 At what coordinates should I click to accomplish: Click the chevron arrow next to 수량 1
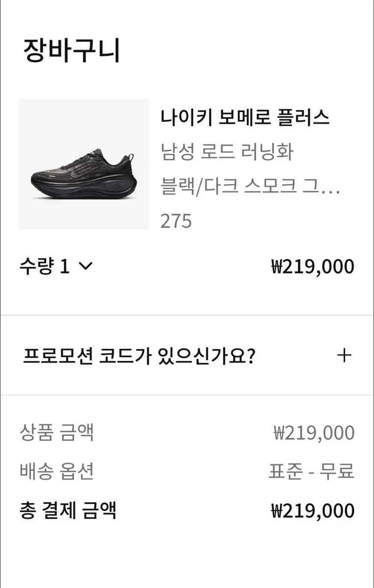85,266
